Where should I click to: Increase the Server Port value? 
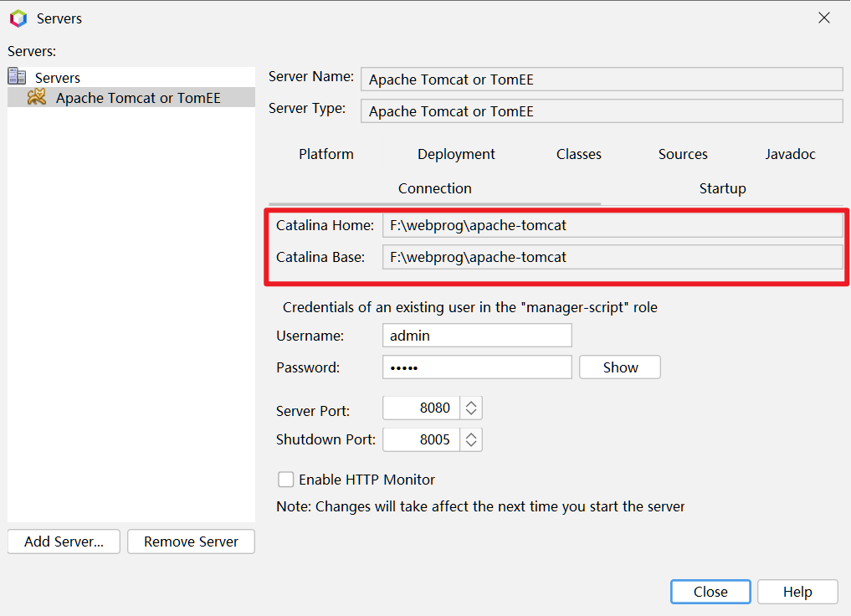(471, 403)
